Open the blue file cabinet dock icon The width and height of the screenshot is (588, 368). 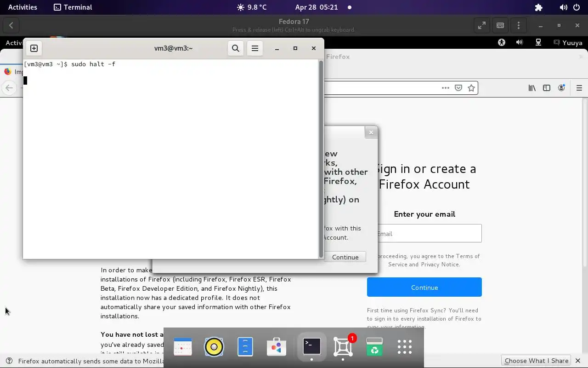(x=245, y=347)
